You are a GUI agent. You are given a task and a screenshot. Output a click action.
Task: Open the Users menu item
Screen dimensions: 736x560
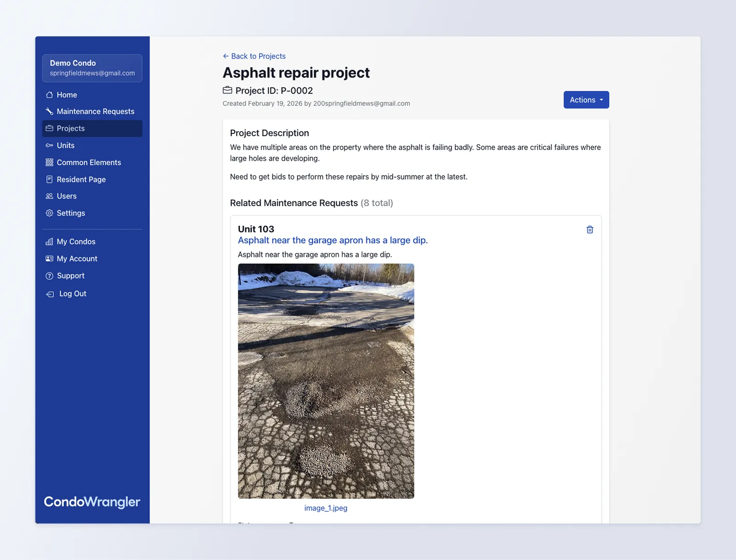[x=92, y=196]
